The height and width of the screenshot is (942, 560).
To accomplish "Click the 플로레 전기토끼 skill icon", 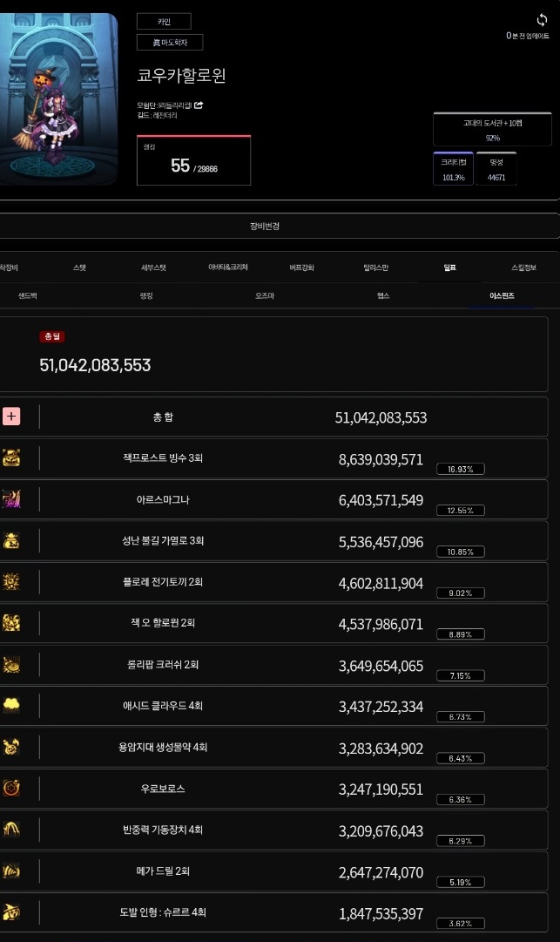I will click(x=11, y=582).
